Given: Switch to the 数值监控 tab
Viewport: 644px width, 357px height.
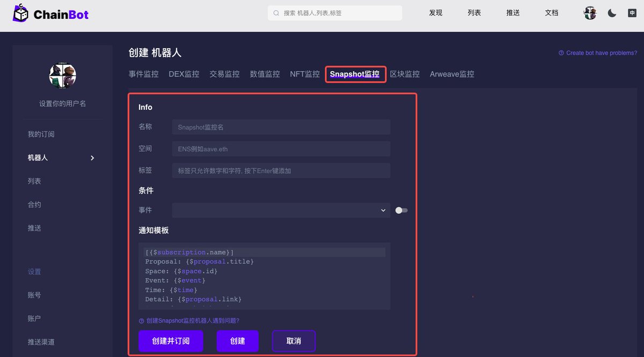Looking at the screenshot, I should point(265,74).
